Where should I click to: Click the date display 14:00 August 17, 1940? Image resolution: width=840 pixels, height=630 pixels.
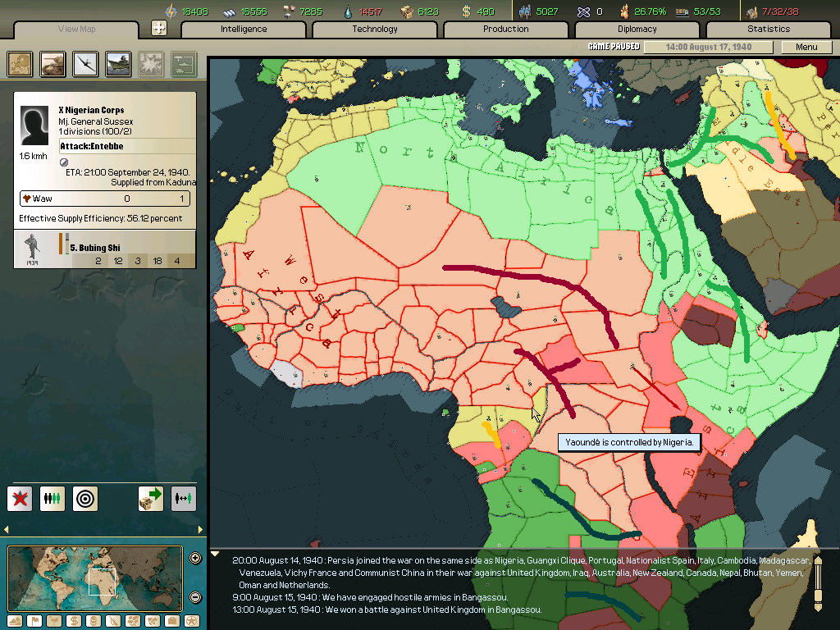tap(708, 47)
